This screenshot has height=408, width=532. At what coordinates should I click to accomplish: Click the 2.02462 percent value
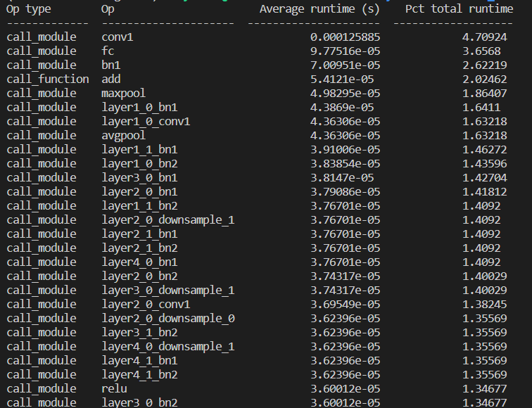pos(484,79)
